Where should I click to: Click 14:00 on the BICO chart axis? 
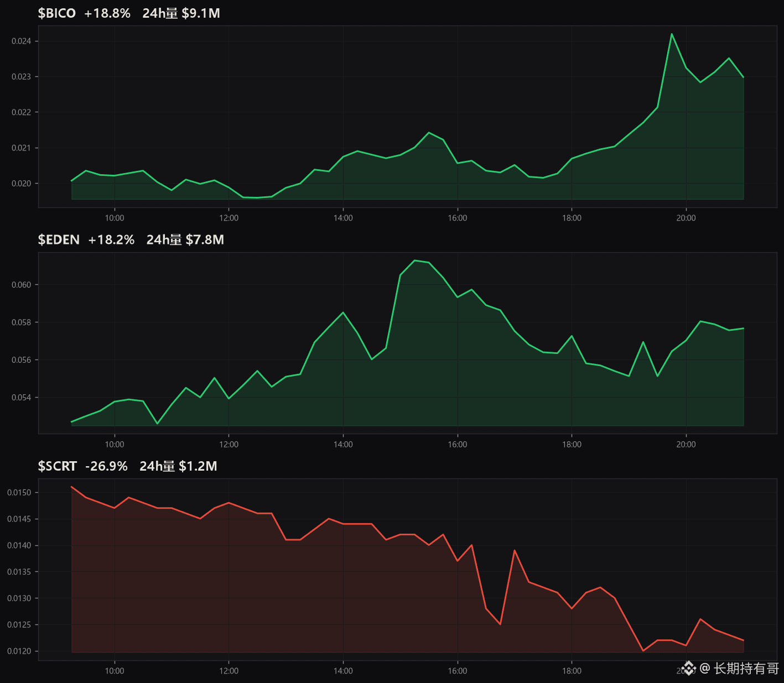[x=343, y=218]
